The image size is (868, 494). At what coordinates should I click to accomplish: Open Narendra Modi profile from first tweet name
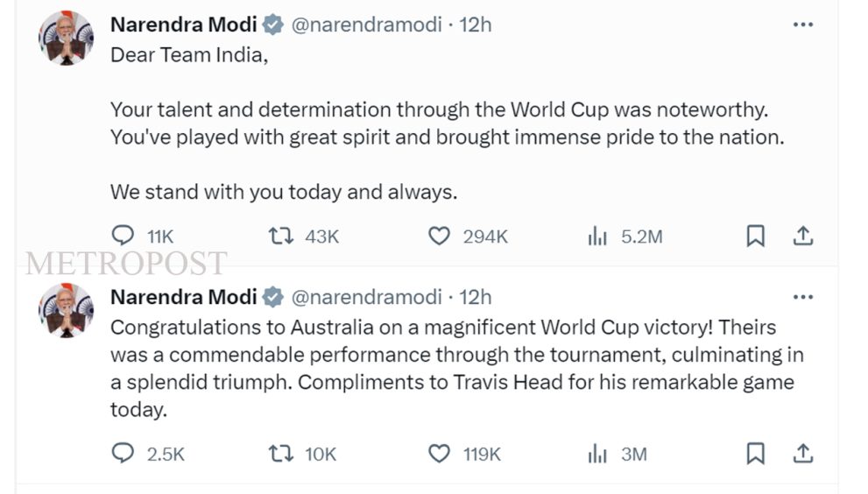[x=183, y=25]
